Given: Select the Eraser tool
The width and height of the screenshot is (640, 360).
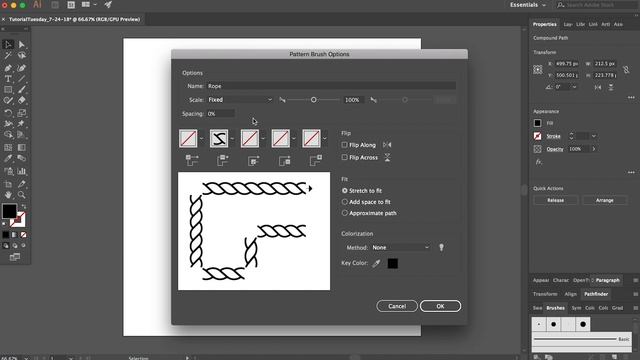Looking at the screenshot, I should [x=22, y=100].
